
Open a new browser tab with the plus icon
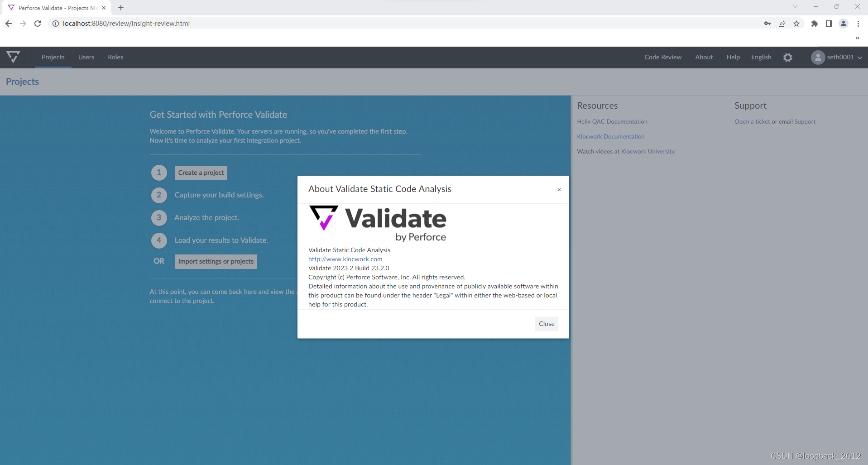pos(121,8)
